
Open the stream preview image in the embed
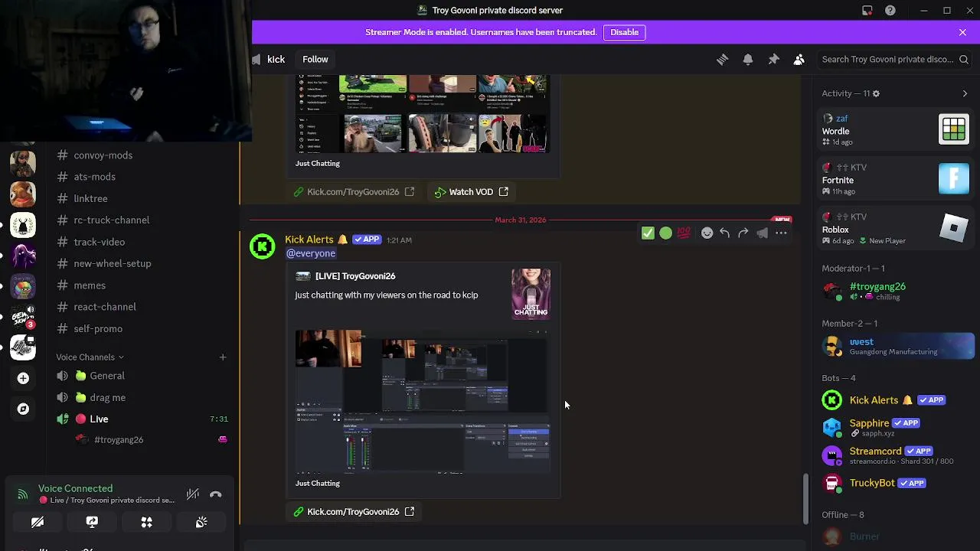[423, 402]
